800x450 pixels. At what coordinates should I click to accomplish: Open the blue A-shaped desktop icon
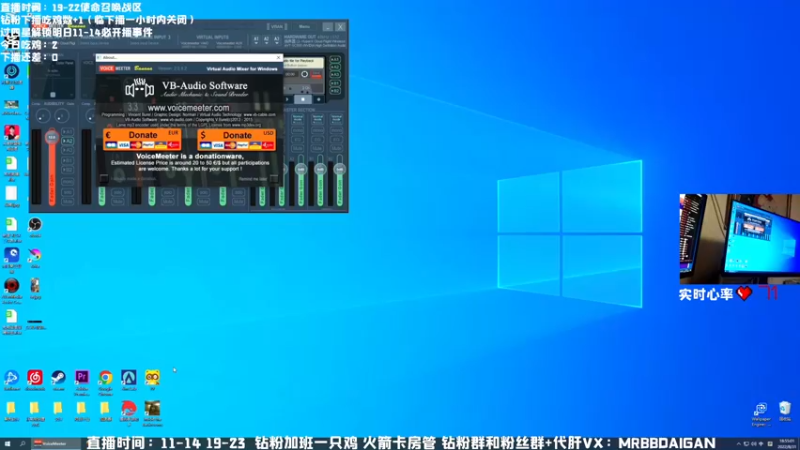point(129,378)
